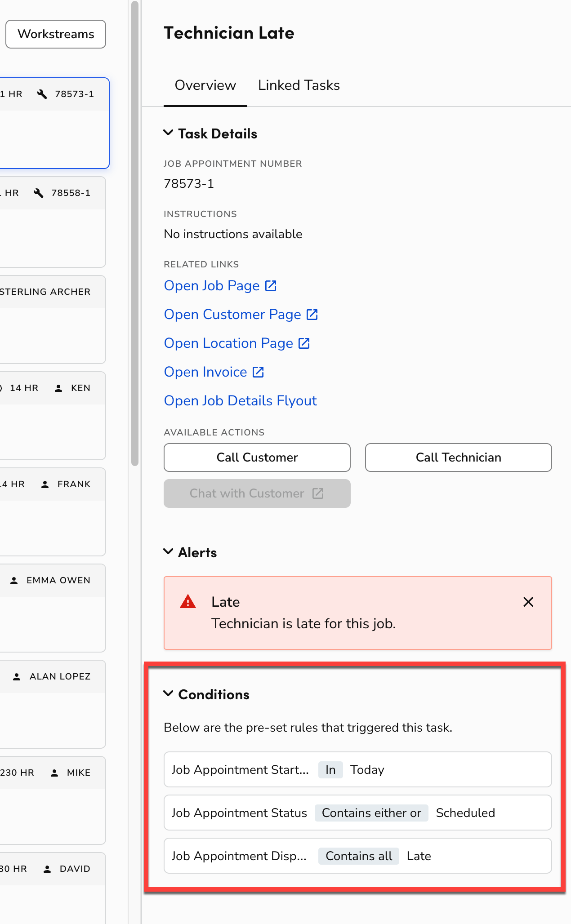Click the 'Technician Late' heading
Image resolution: width=571 pixels, height=924 pixels.
pyautogui.click(x=229, y=33)
